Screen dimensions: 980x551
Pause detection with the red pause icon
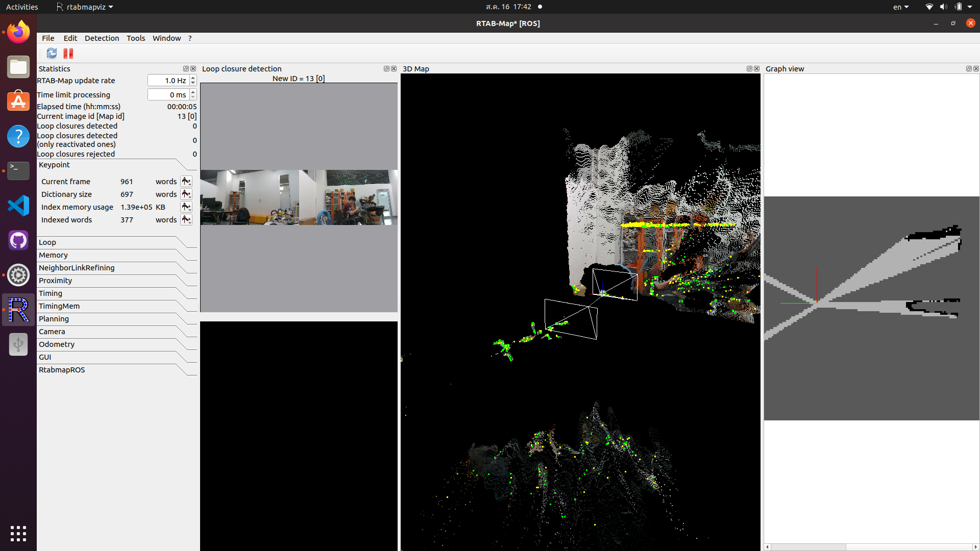pos(68,53)
